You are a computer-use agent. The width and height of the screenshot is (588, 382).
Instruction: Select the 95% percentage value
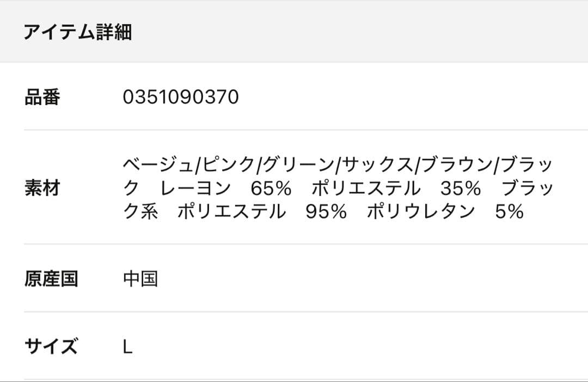tap(326, 212)
